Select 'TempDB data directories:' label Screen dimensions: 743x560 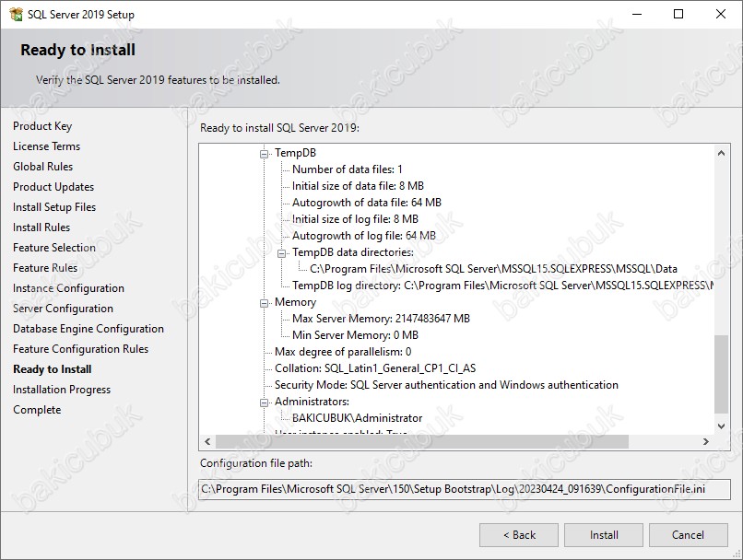pos(352,252)
